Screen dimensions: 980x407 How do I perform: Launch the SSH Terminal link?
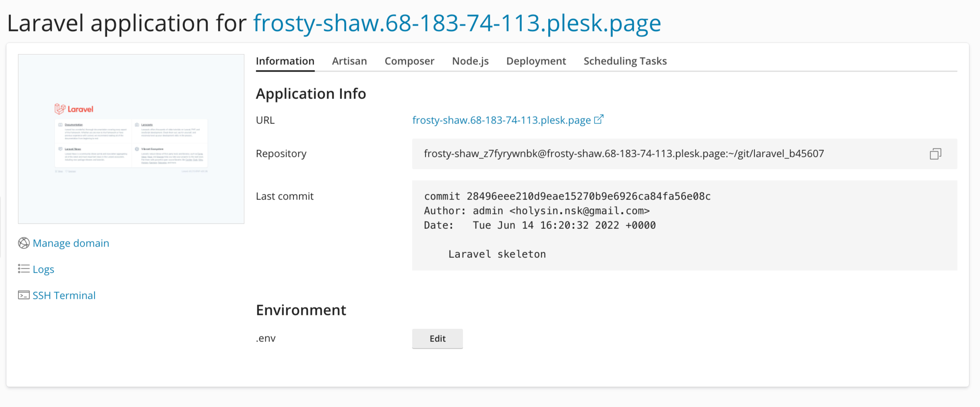(64, 295)
